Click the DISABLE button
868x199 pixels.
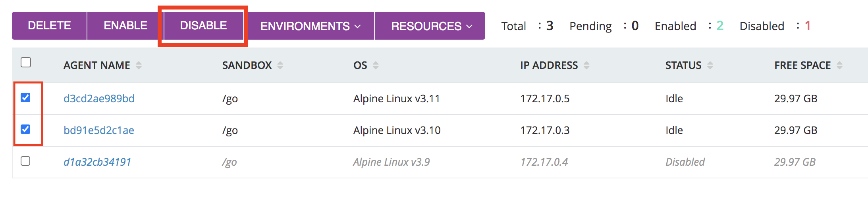pos(203,26)
